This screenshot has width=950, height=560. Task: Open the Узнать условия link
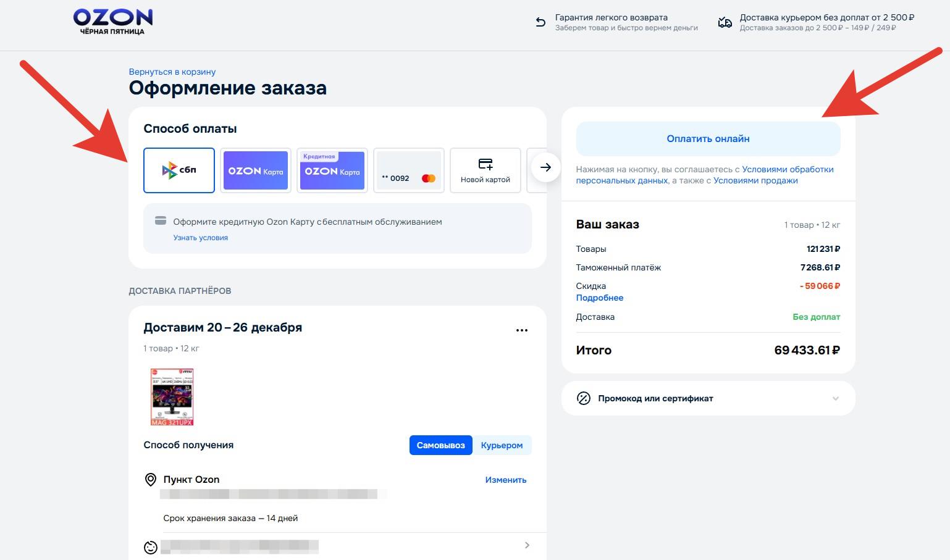click(201, 238)
